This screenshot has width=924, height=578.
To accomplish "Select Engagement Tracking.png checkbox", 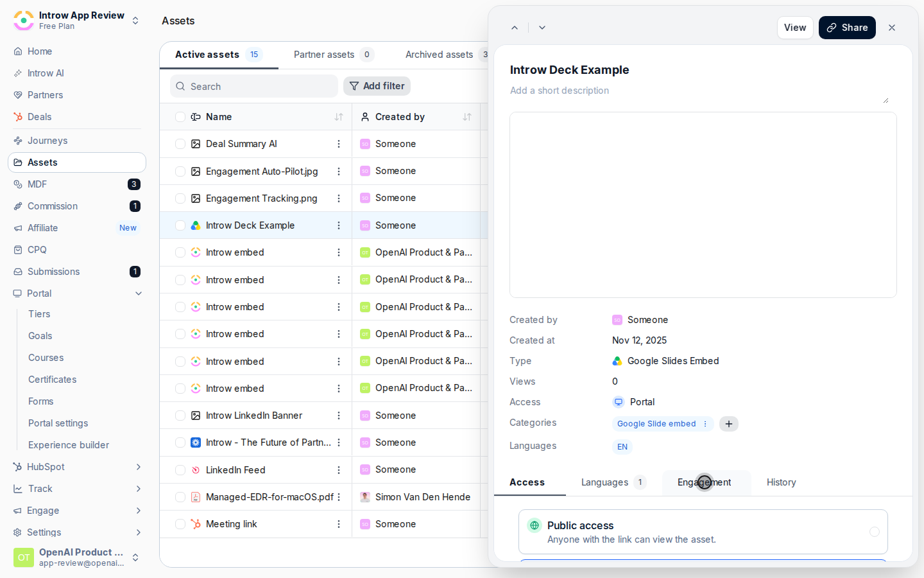I will [x=180, y=198].
